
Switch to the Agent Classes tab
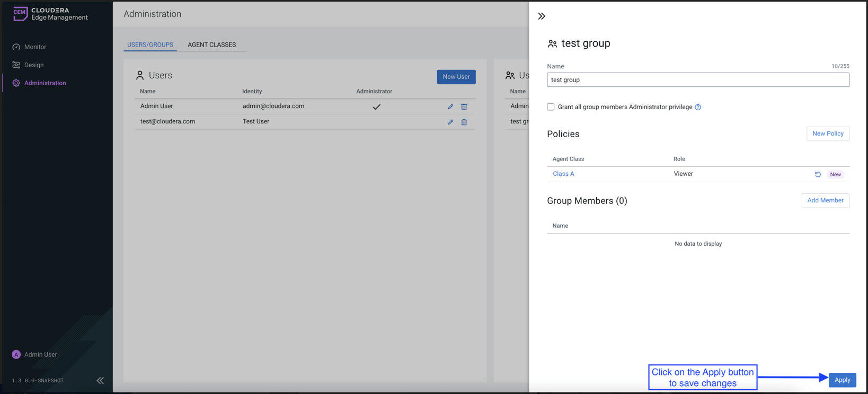click(x=211, y=44)
